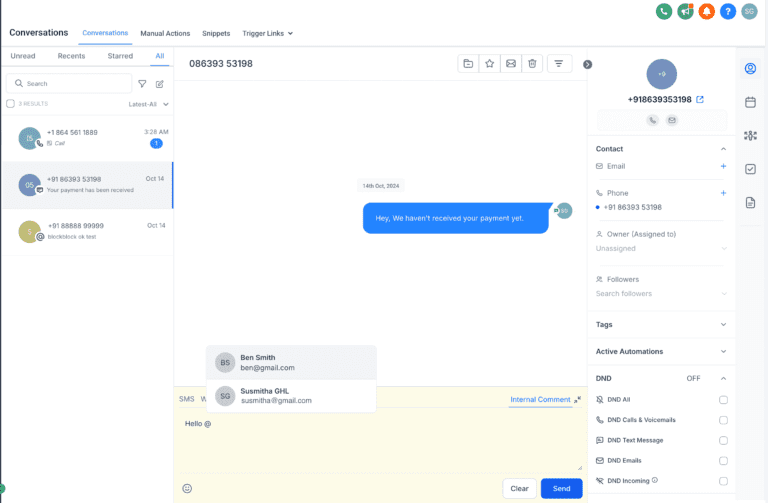Viewport: 768px width, 503px height.
Task: Click the info icon beside DND Incoming
Action: click(655, 480)
